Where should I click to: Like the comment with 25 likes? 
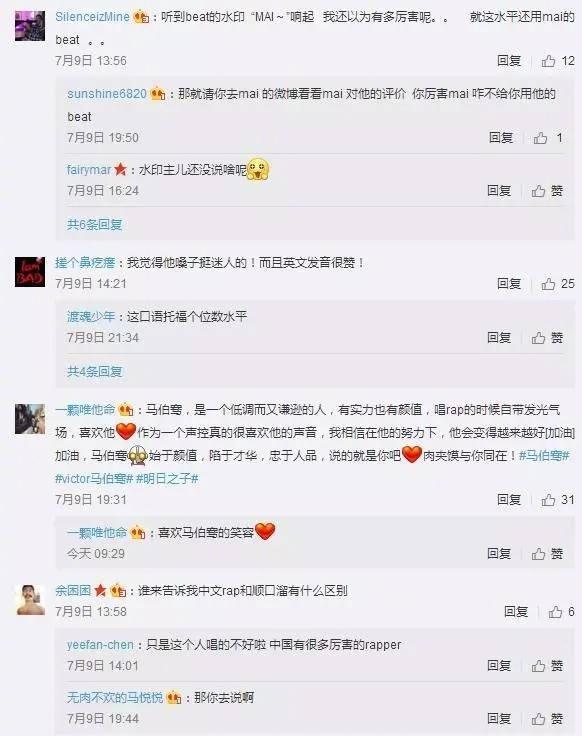point(558,284)
